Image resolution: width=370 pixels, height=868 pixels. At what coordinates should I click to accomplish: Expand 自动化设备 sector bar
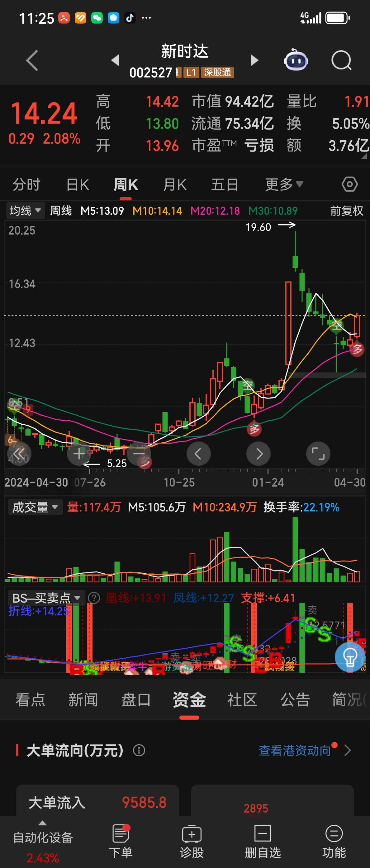43,842
